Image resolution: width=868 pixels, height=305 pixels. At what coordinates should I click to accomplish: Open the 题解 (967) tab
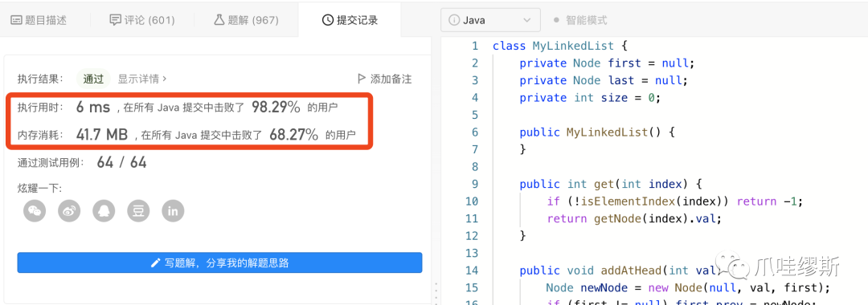[247, 20]
